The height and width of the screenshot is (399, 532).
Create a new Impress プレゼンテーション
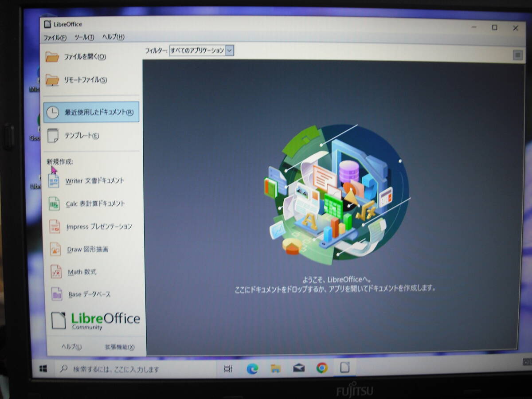pyautogui.click(x=91, y=227)
